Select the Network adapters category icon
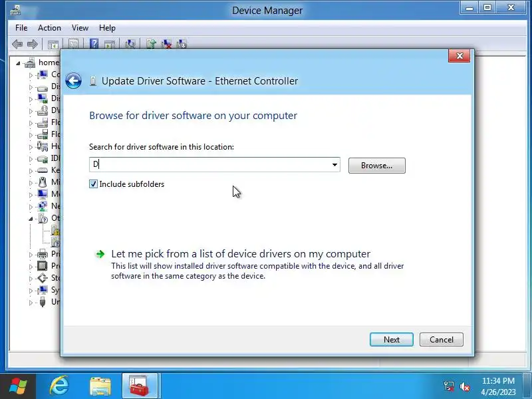 point(43,206)
